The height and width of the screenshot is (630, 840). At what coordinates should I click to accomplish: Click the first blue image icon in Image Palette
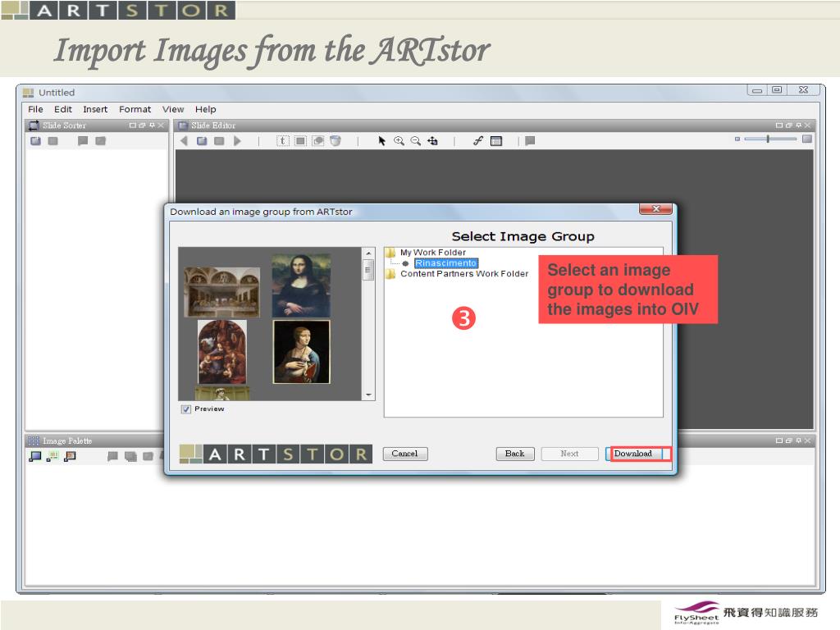tap(34, 456)
